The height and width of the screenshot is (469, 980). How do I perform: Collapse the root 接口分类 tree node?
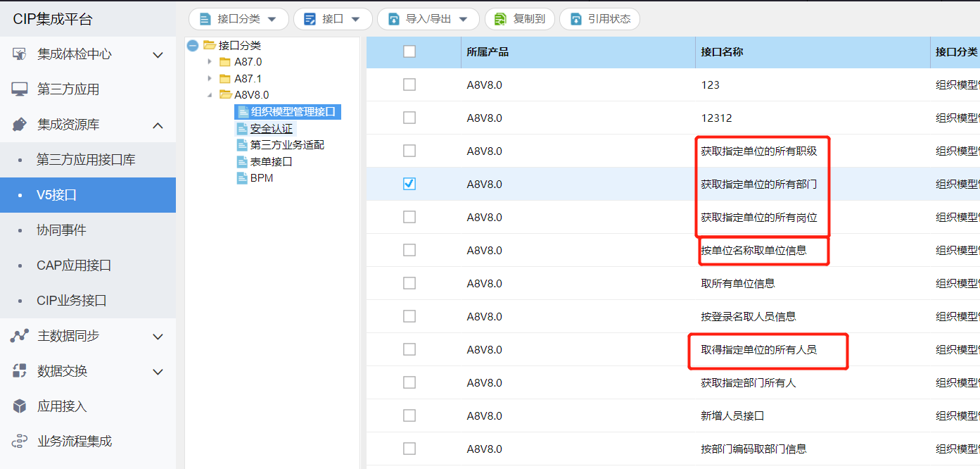click(x=193, y=45)
